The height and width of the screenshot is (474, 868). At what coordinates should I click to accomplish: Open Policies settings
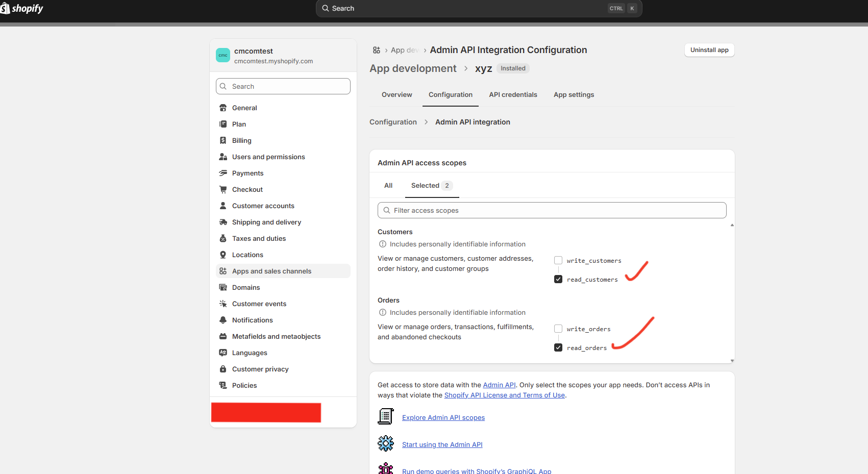pyautogui.click(x=283, y=385)
